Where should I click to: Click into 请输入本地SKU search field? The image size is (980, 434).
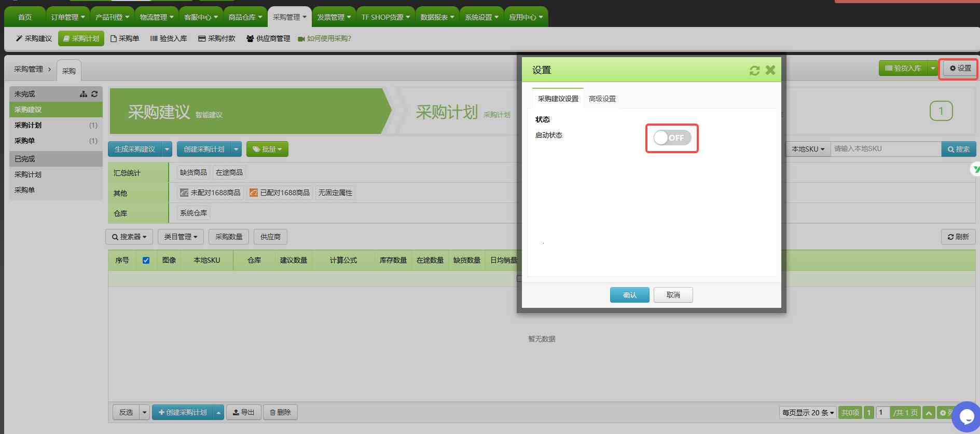pyautogui.click(x=886, y=149)
